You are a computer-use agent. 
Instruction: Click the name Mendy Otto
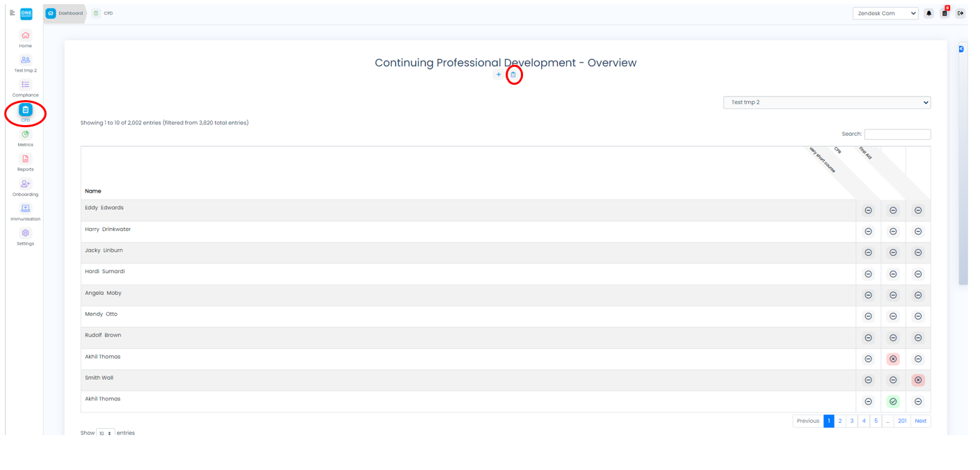[101, 314]
